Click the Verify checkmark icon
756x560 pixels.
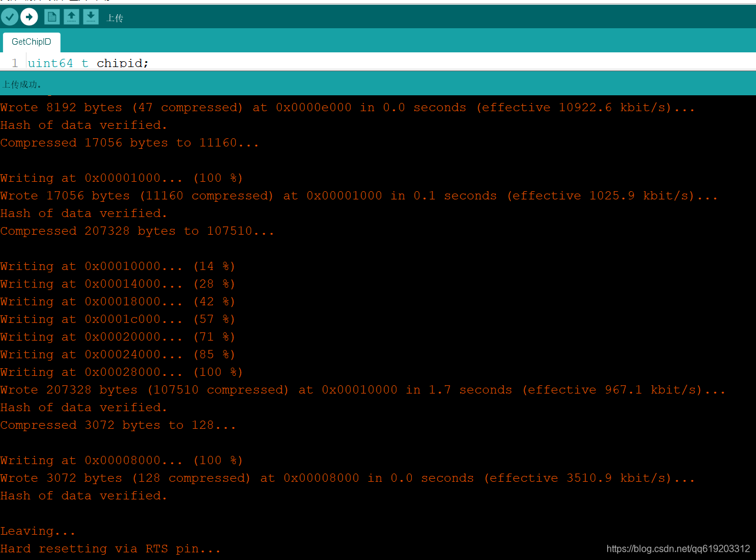point(9,17)
